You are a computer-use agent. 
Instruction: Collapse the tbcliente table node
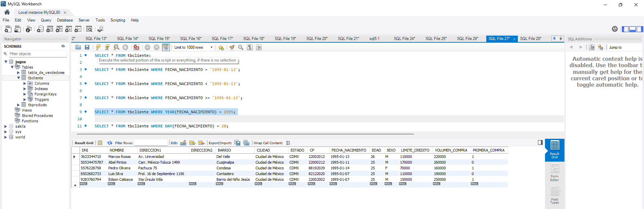pos(18,78)
